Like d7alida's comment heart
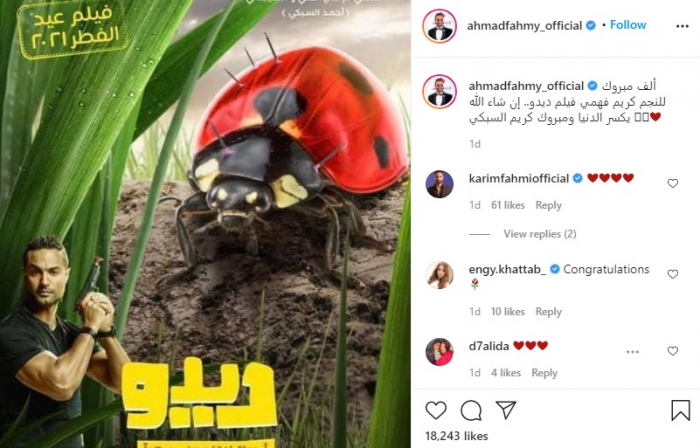700x448 pixels. [x=672, y=351]
